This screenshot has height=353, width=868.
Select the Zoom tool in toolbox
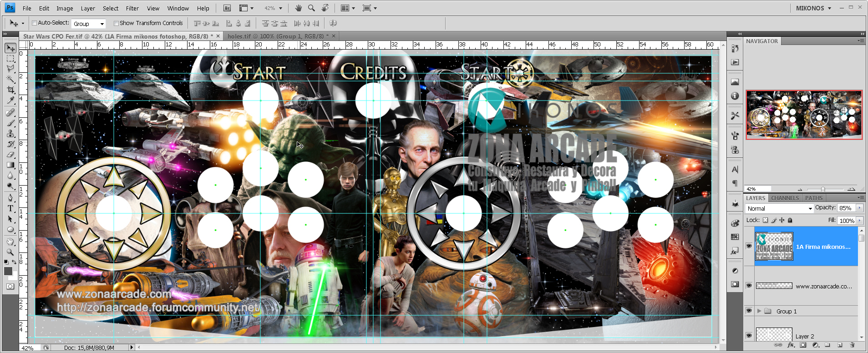[10, 252]
